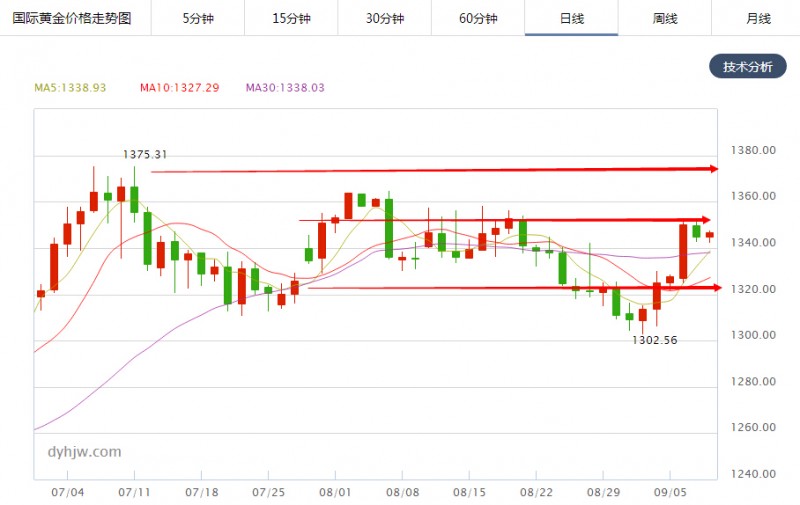Image resolution: width=800 pixels, height=505 pixels.
Task: Select the 日线 daily chart tab
Action: 571,18
